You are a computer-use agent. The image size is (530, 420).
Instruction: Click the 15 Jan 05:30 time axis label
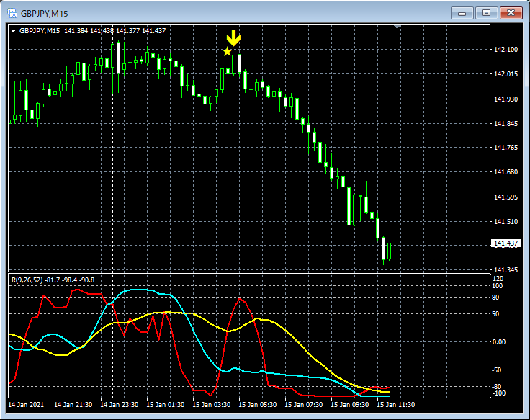[x=258, y=405]
